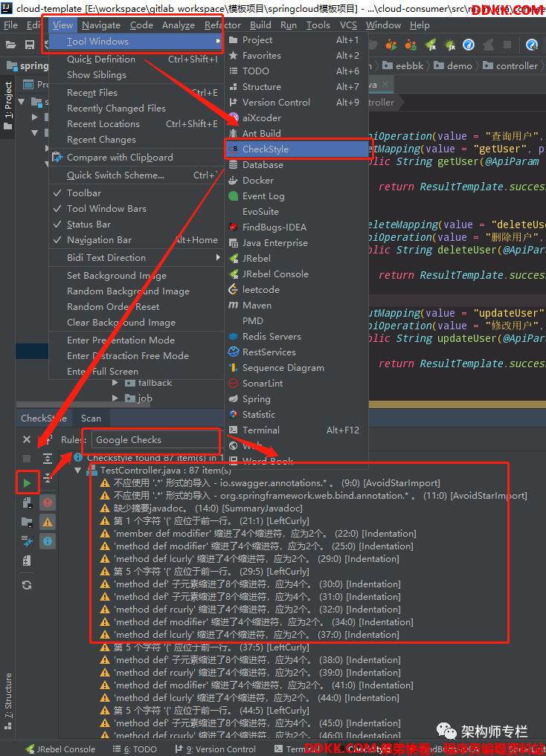
Task: Check changed files with Checkstyle
Action: (27, 541)
